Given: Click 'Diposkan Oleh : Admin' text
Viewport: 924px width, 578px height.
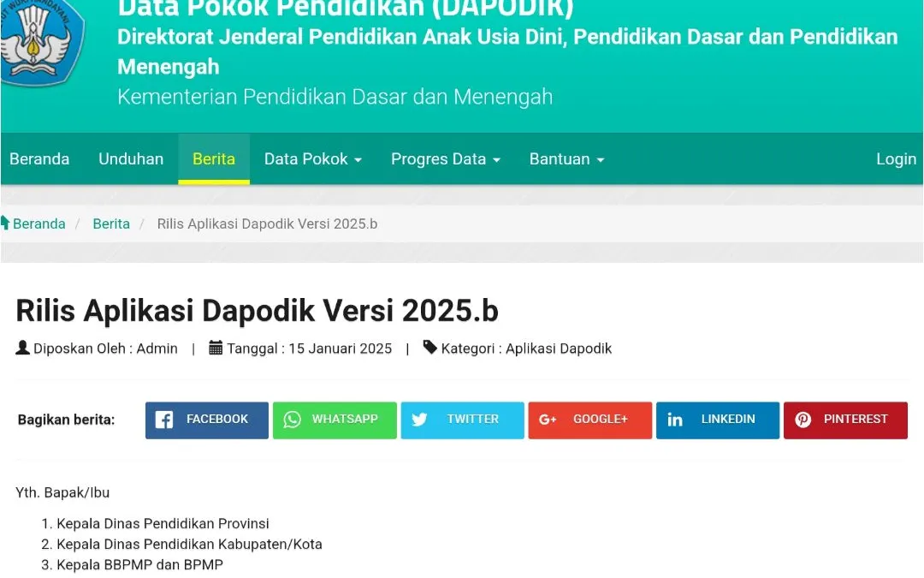Looking at the screenshot, I should 105,349.
